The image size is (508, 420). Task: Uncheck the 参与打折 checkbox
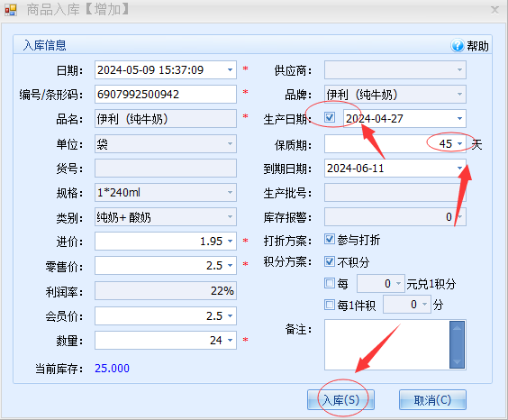[x=330, y=239]
